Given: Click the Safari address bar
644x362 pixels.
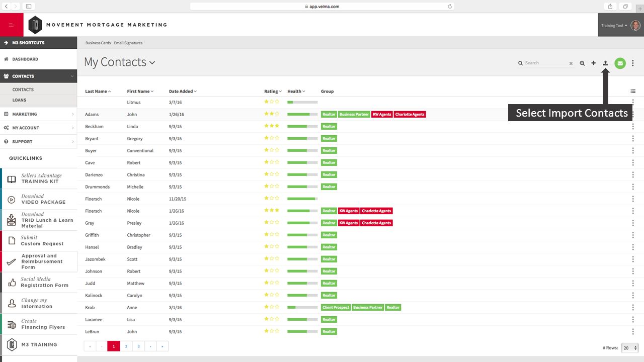Looking at the screenshot, I should click(x=322, y=7).
